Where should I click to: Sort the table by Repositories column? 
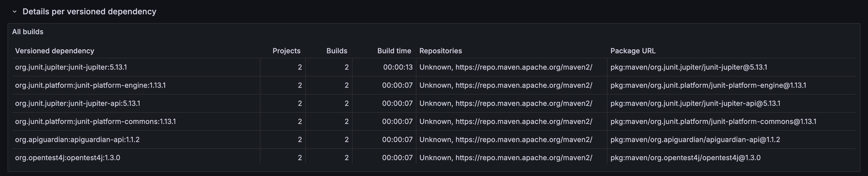coord(440,51)
